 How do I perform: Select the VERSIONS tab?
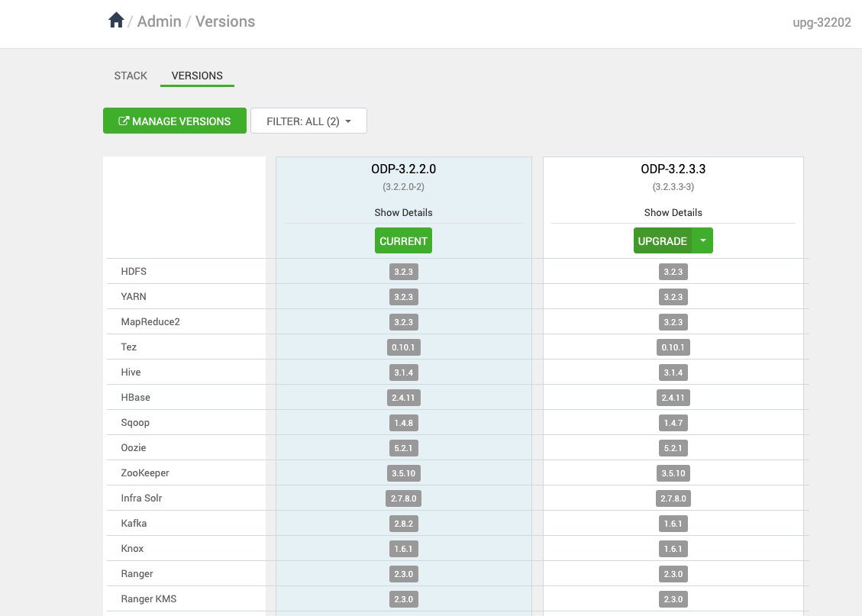197,76
